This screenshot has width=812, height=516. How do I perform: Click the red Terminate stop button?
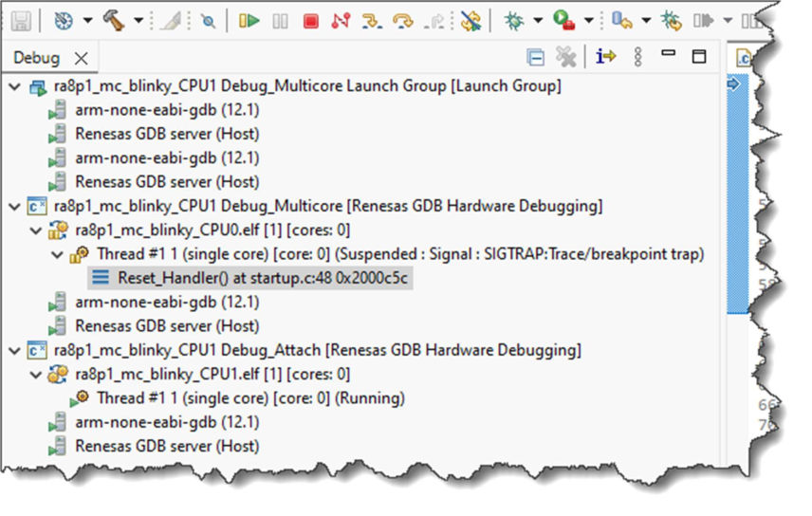click(311, 21)
